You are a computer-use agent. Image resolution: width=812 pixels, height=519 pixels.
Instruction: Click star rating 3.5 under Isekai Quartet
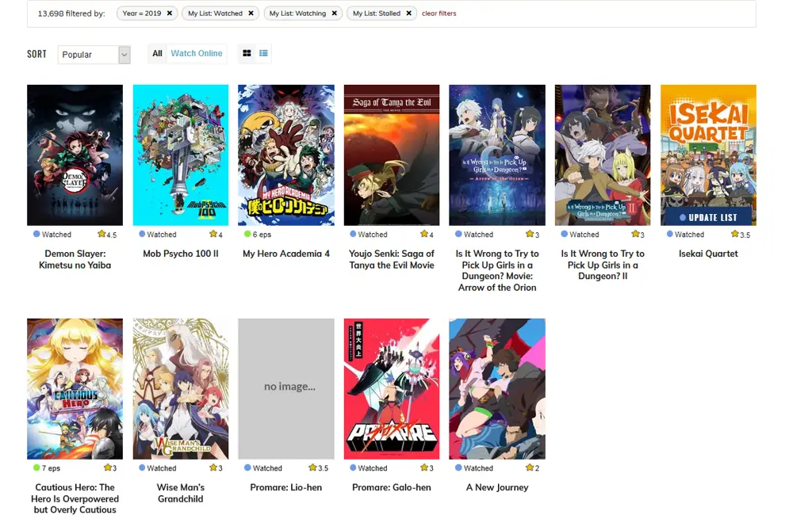point(741,235)
